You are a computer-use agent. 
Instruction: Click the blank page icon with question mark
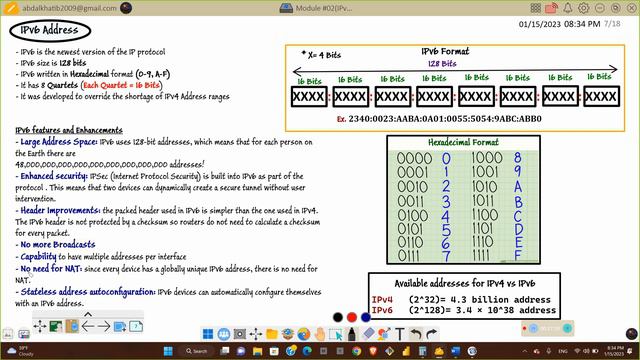tap(136, 326)
